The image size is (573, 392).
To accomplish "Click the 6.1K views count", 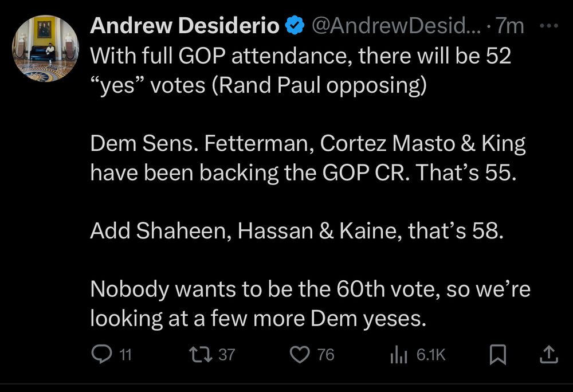I will 430,355.
